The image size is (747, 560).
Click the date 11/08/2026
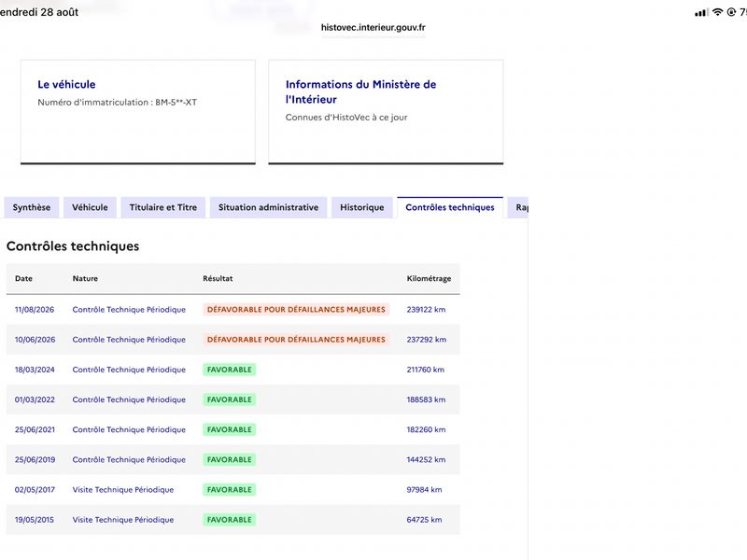(35, 310)
